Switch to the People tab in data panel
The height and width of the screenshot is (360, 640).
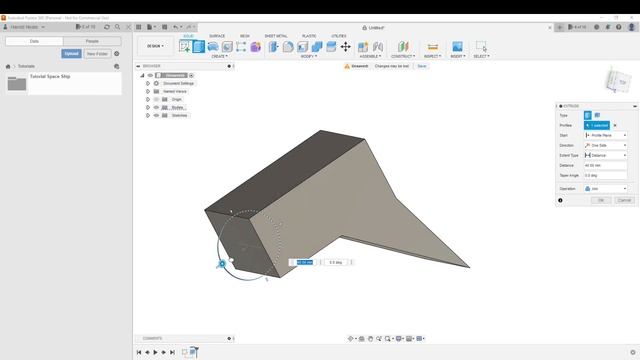92,41
